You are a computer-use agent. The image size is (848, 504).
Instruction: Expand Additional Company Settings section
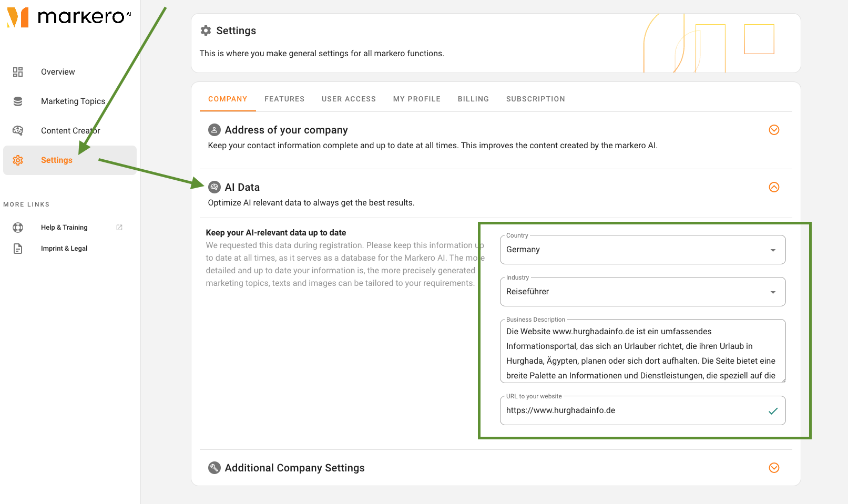tap(774, 468)
